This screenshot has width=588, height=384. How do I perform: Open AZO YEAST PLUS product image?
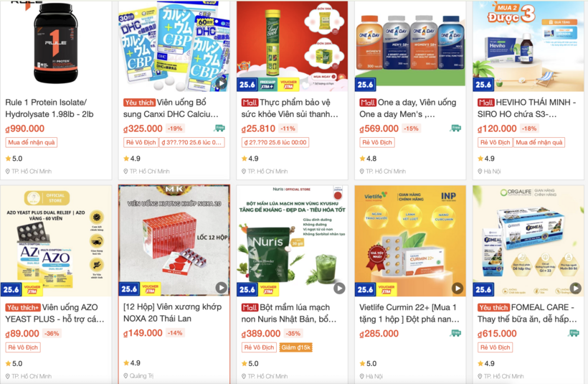click(56, 240)
